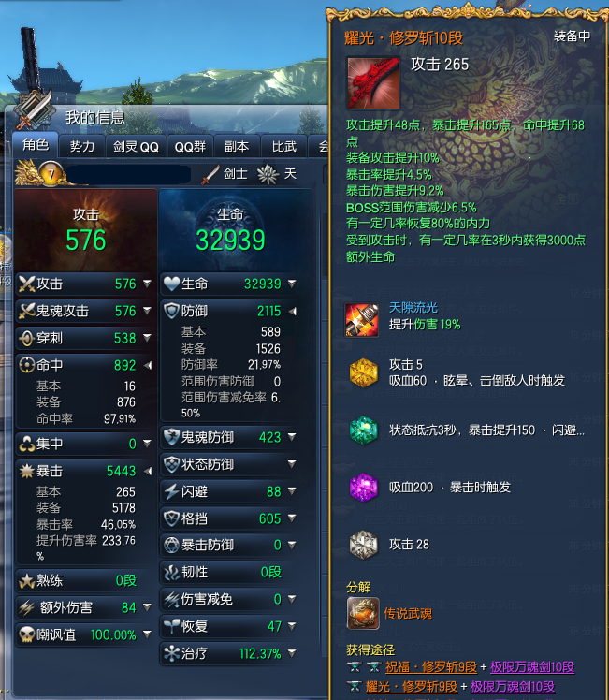Collapse the 命中 stat details
609x700 pixels.
(148, 365)
